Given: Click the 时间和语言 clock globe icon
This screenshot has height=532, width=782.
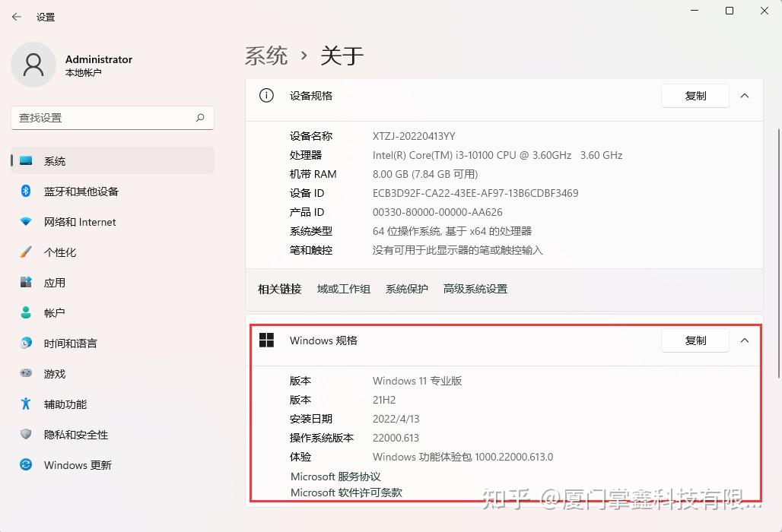Looking at the screenshot, I should [x=26, y=344].
